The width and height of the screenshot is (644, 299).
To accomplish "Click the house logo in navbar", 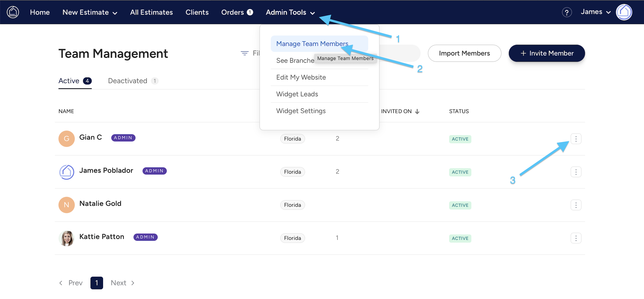I will 13,12.
